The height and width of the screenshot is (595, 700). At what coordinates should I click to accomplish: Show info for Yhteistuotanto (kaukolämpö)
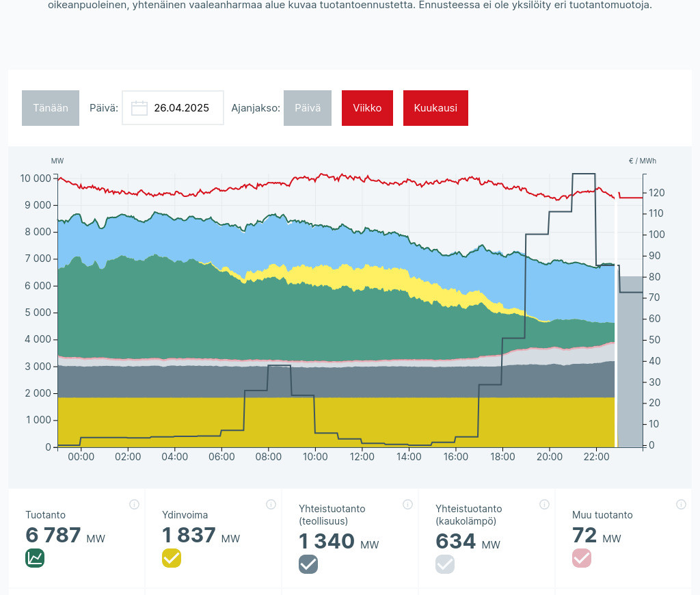(544, 505)
